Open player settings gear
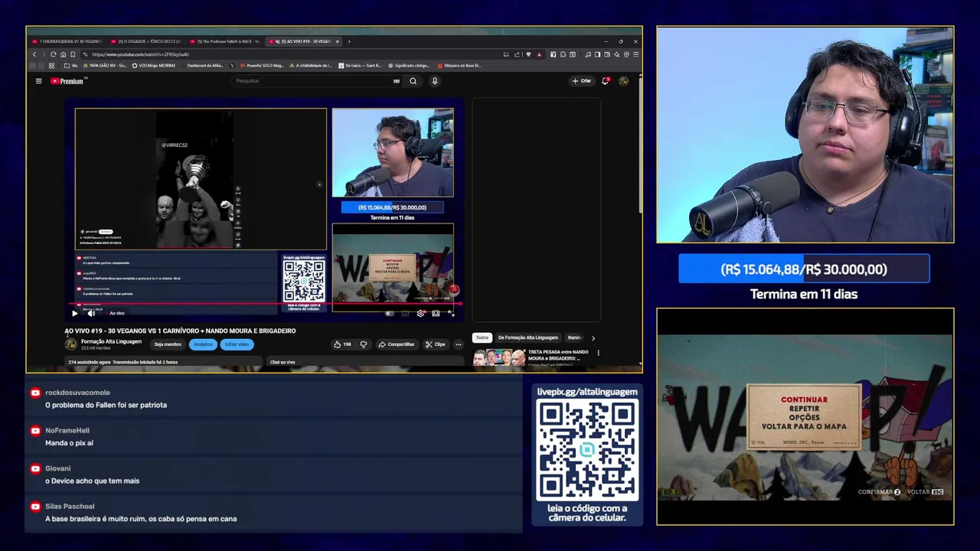This screenshot has width=980, height=551. (x=420, y=313)
